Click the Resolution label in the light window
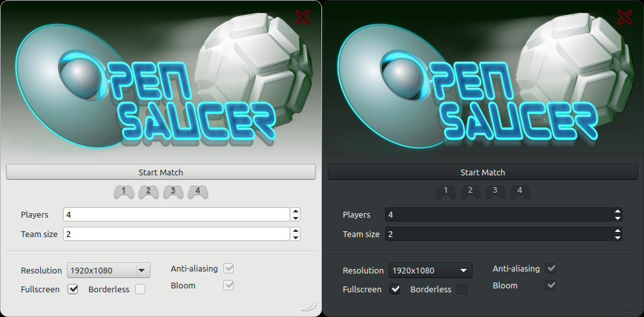The height and width of the screenshot is (317, 644). (42, 270)
